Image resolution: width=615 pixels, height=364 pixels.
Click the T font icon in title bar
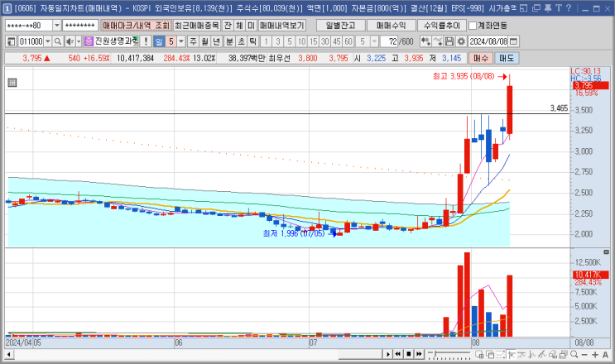(559, 7)
